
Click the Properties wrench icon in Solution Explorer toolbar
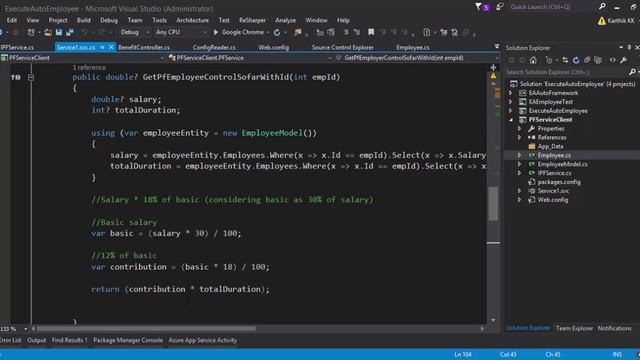[x=624, y=60]
